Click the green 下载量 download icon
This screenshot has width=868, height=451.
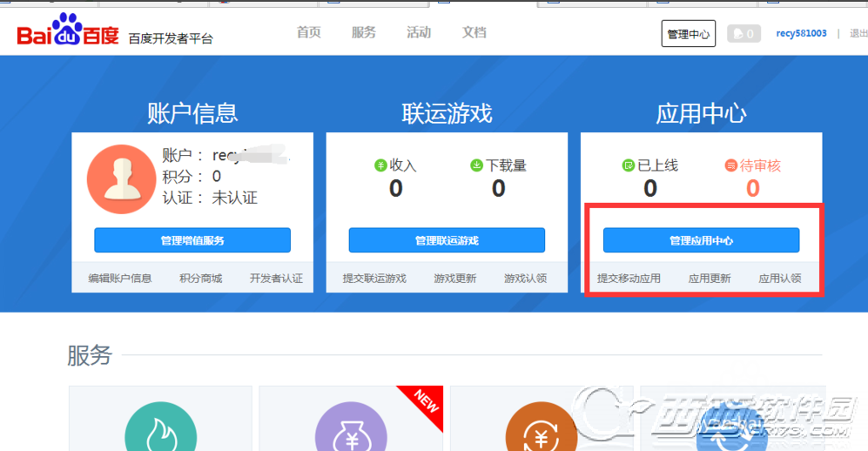[476, 165]
